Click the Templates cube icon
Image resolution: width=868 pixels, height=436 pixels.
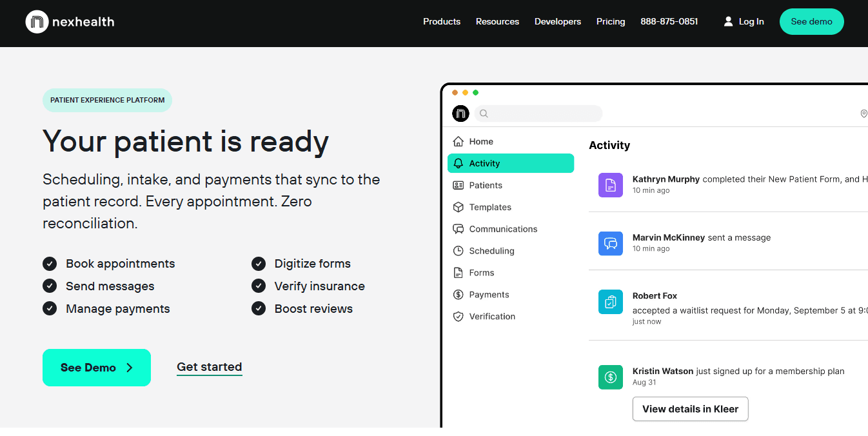tap(458, 207)
